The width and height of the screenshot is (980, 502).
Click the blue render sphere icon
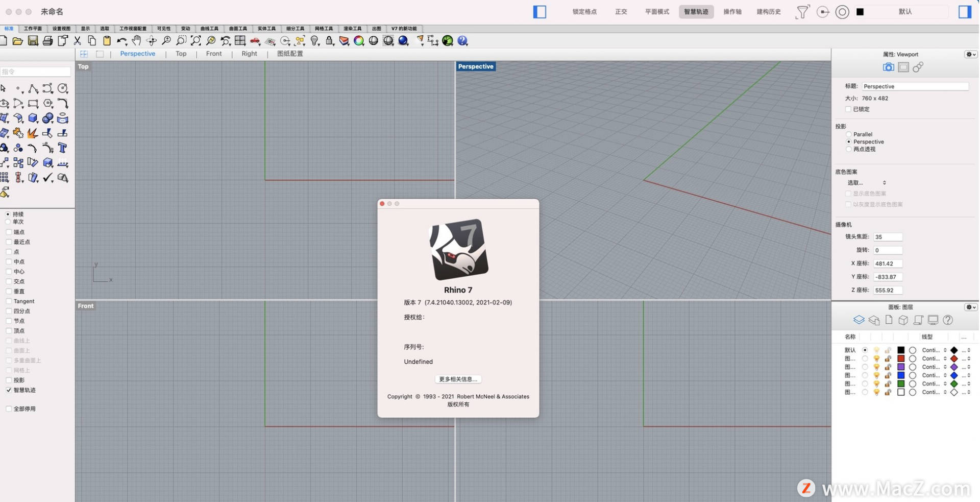(x=403, y=41)
